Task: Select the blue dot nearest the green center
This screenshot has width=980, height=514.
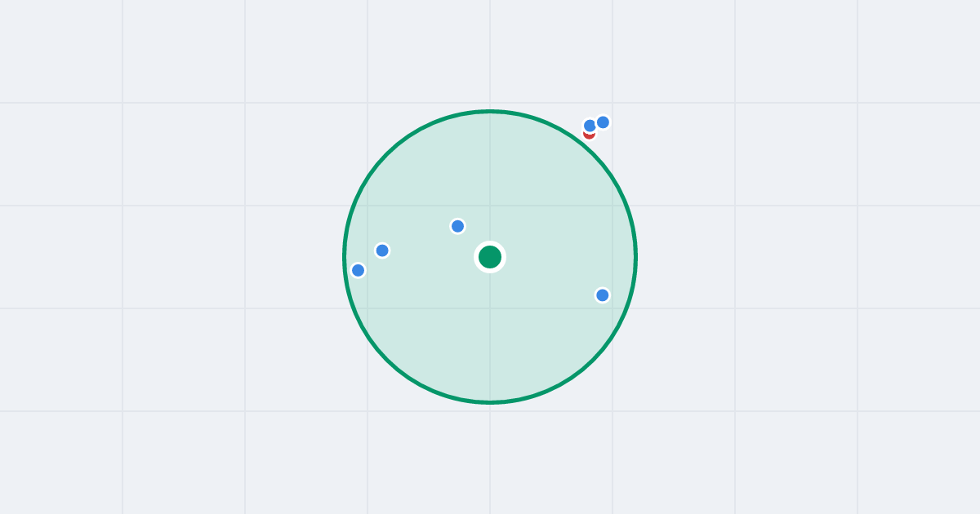Action: (458, 226)
